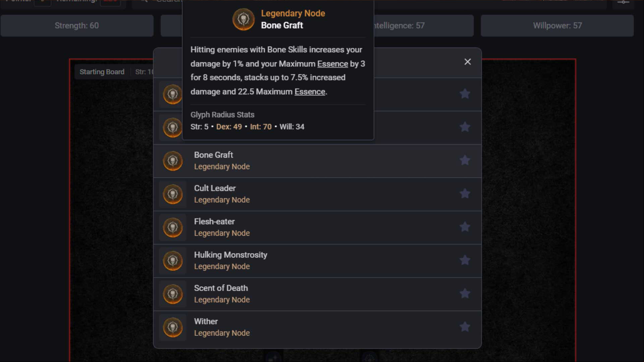This screenshot has height=362, width=644.
Task: Click the Cult Leader legendary node icon
Action: tap(173, 194)
